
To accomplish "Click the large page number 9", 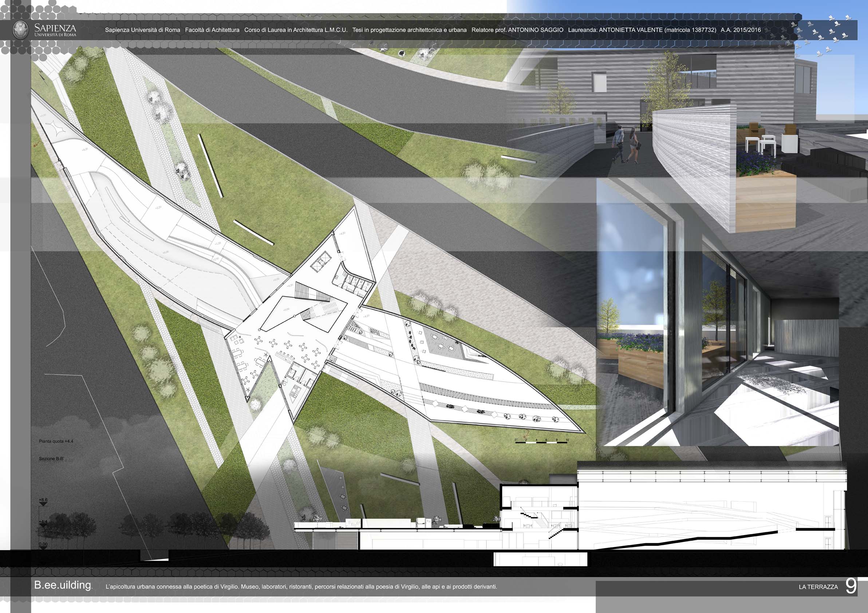I will pyautogui.click(x=851, y=586).
